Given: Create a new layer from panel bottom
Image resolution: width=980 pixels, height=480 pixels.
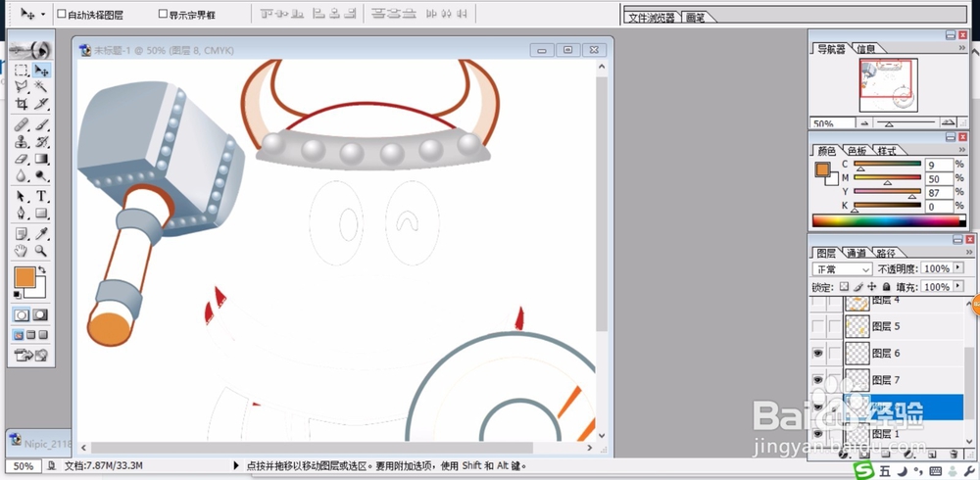Looking at the screenshot, I should tap(932, 454).
